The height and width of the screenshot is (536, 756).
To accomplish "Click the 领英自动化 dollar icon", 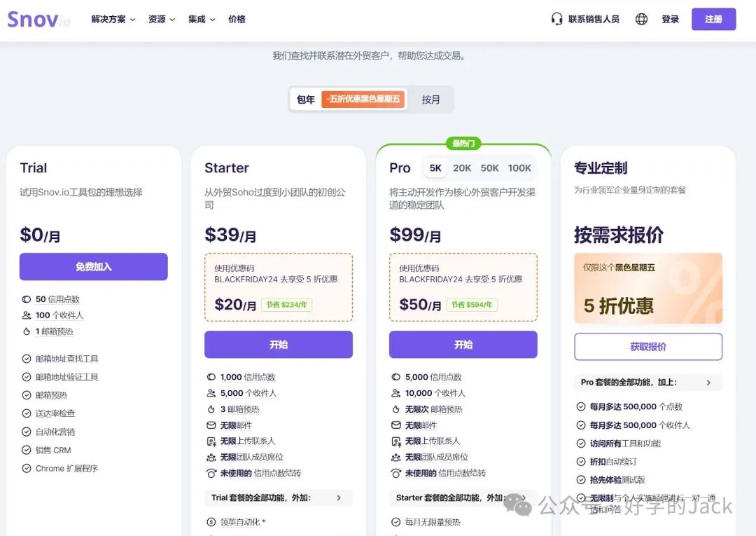I will pyautogui.click(x=211, y=522).
